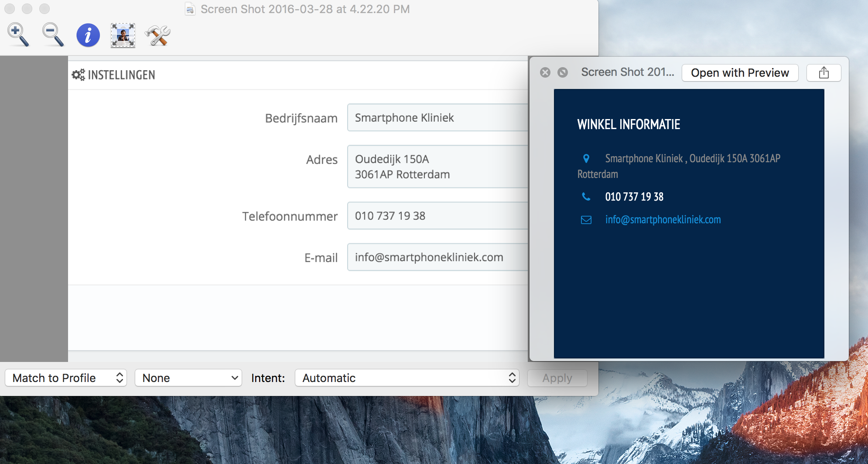Click the share icon in Quick Look
Viewport: 868px width, 464px height.
pos(824,73)
